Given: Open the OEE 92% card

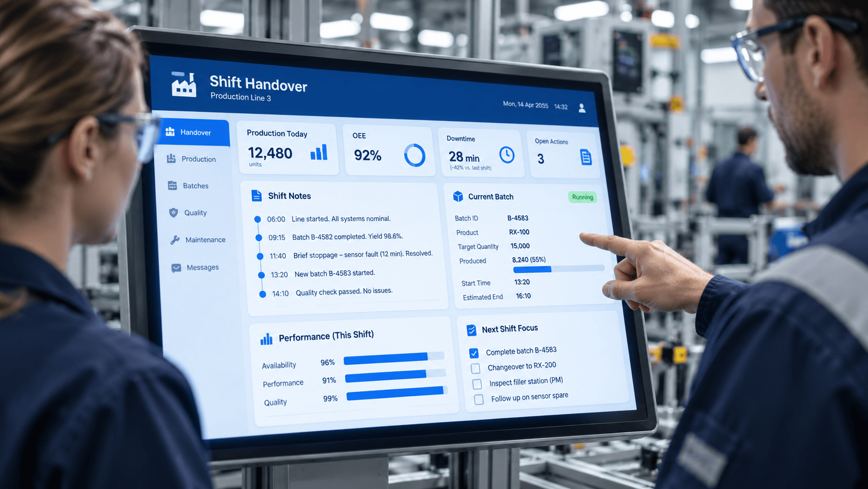Looking at the screenshot, I should click(388, 151).
